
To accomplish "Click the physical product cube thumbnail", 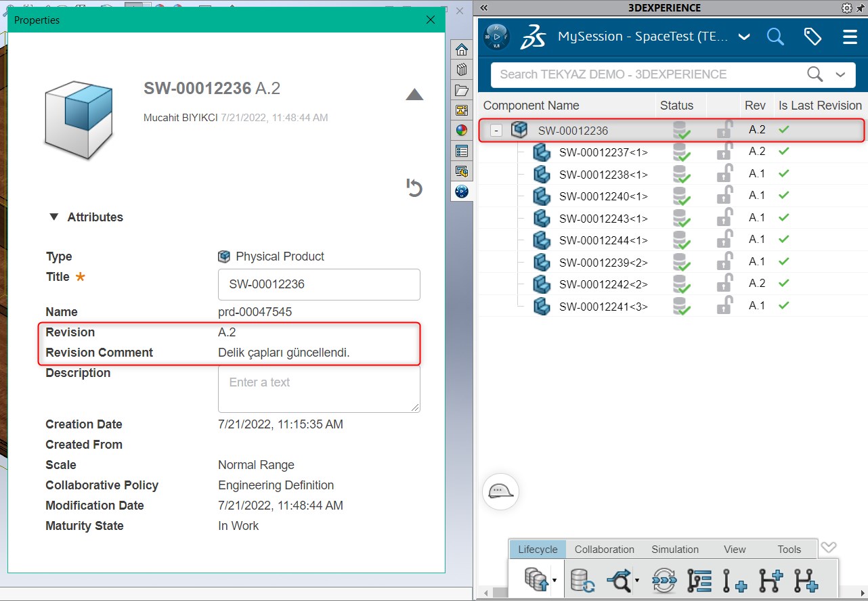I will pos(79,121).
